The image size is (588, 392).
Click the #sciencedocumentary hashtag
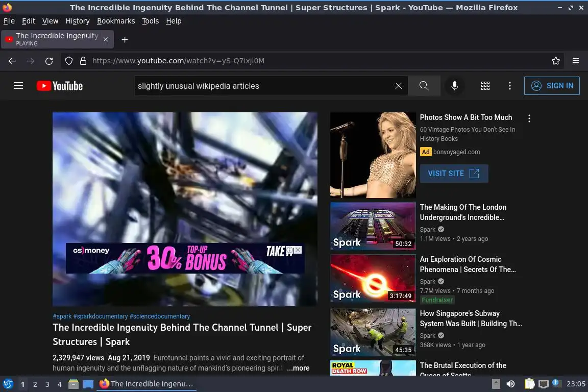pos(160,316)
